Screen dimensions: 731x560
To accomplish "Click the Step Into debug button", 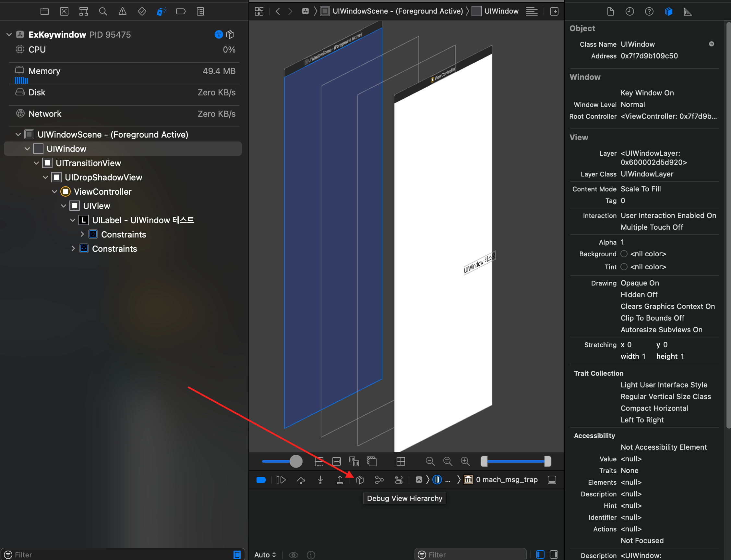I will (320, 480).
